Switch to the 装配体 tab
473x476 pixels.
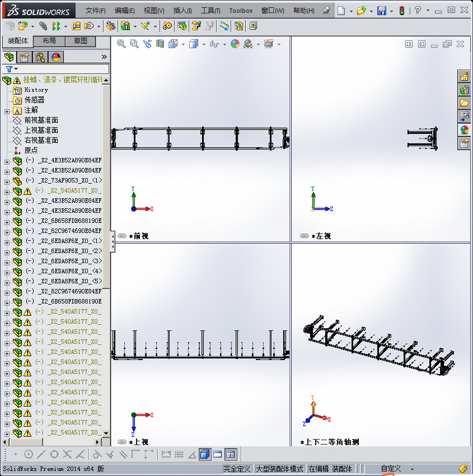(18, 41)
